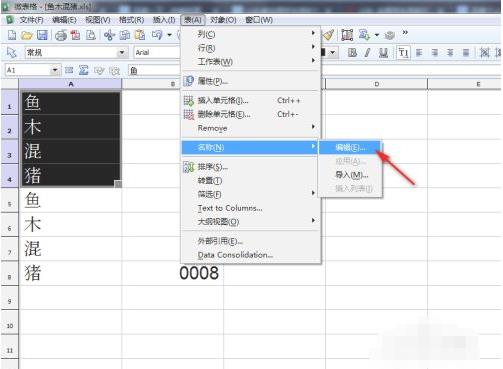This screenshot has width=503, height=369.
Task: Open font color dropdown arrow
Action: [x=332, y=53]
